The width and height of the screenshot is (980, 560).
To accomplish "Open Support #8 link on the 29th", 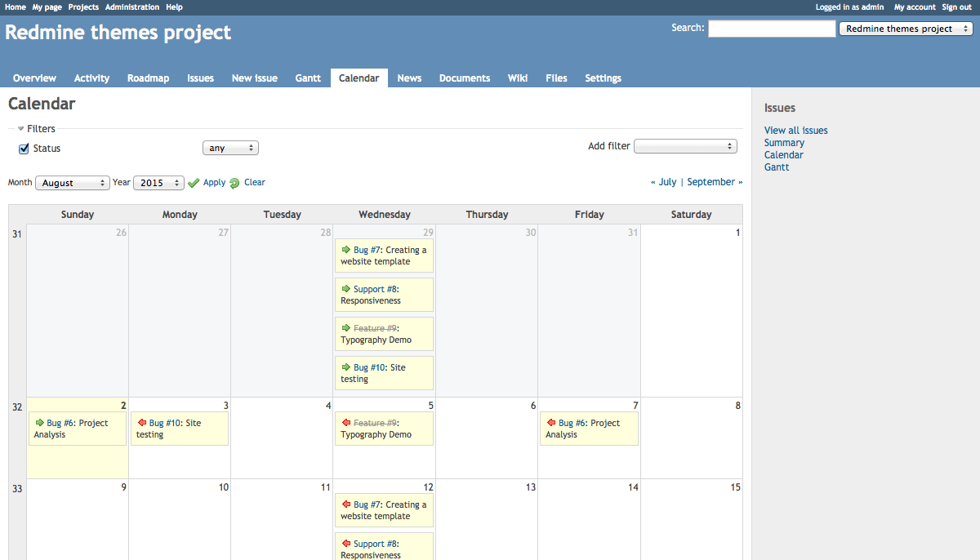I will pos(375,289).
